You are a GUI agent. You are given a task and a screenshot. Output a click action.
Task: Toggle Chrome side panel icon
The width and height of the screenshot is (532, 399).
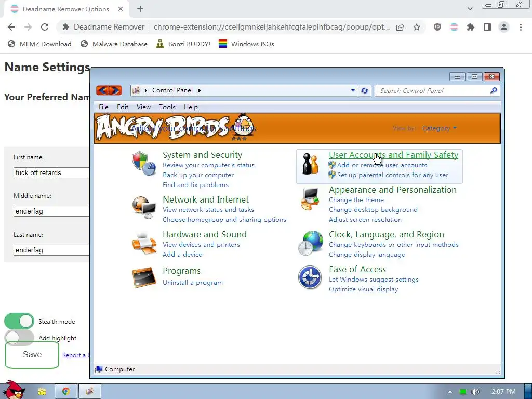[487, 27]
